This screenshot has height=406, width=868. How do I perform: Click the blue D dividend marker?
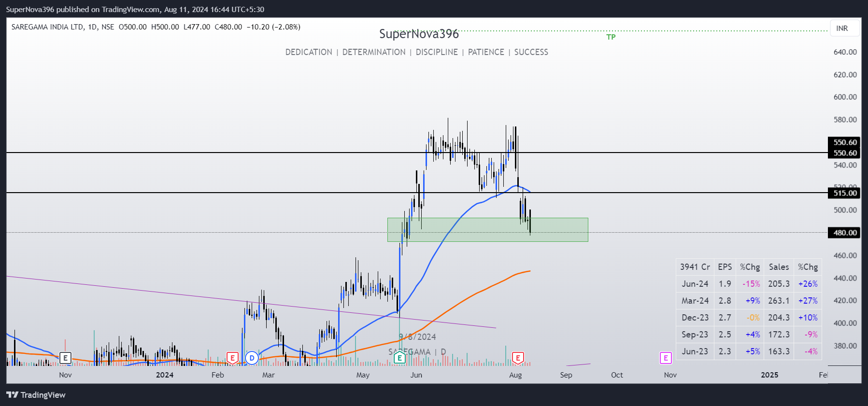point(252,358)
